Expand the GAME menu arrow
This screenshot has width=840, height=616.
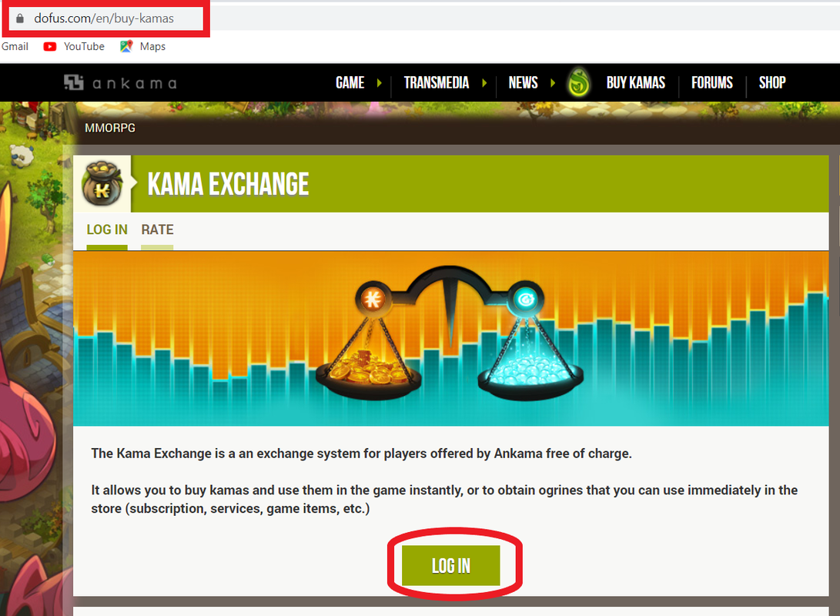pyautogui.click(x=380, y=83)
